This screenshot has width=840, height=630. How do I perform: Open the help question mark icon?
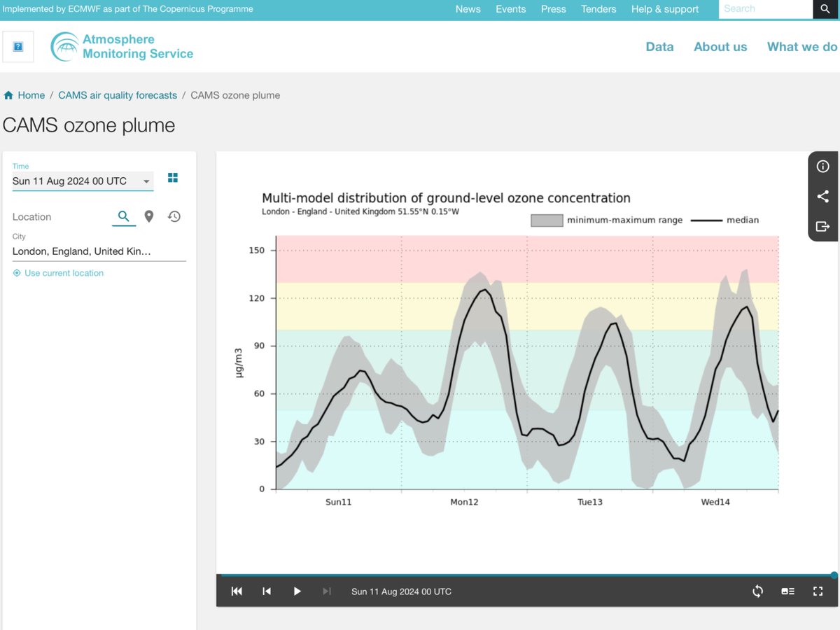[18, 47]
